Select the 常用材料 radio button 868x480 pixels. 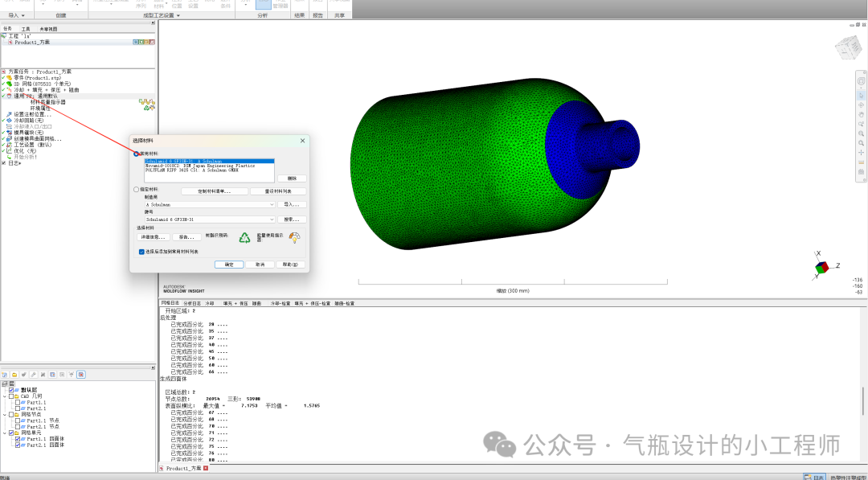[x=136, y=154]
